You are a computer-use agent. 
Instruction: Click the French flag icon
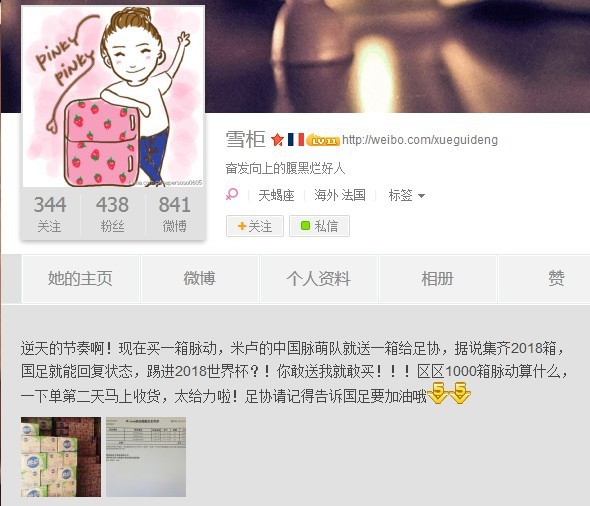(x=296, y=139)
